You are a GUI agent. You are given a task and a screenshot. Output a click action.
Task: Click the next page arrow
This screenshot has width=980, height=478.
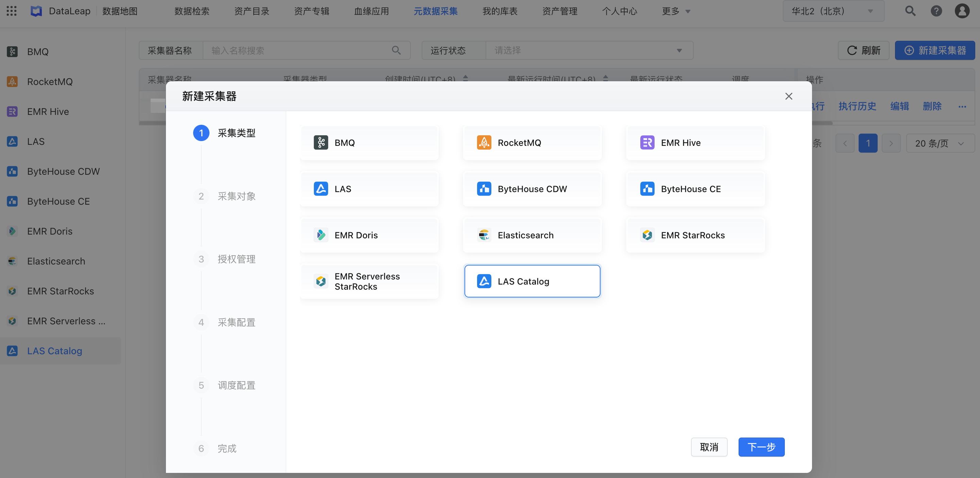(x=891, y=143)
